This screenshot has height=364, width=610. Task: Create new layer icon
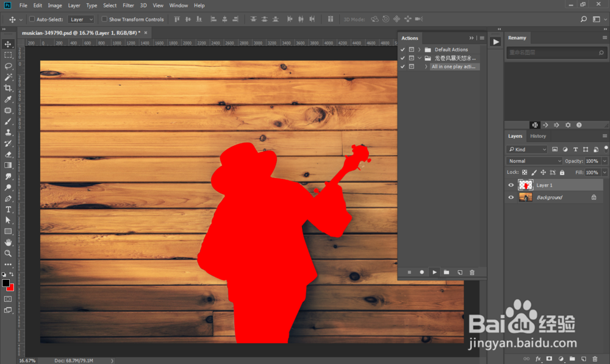pos(584,359)
